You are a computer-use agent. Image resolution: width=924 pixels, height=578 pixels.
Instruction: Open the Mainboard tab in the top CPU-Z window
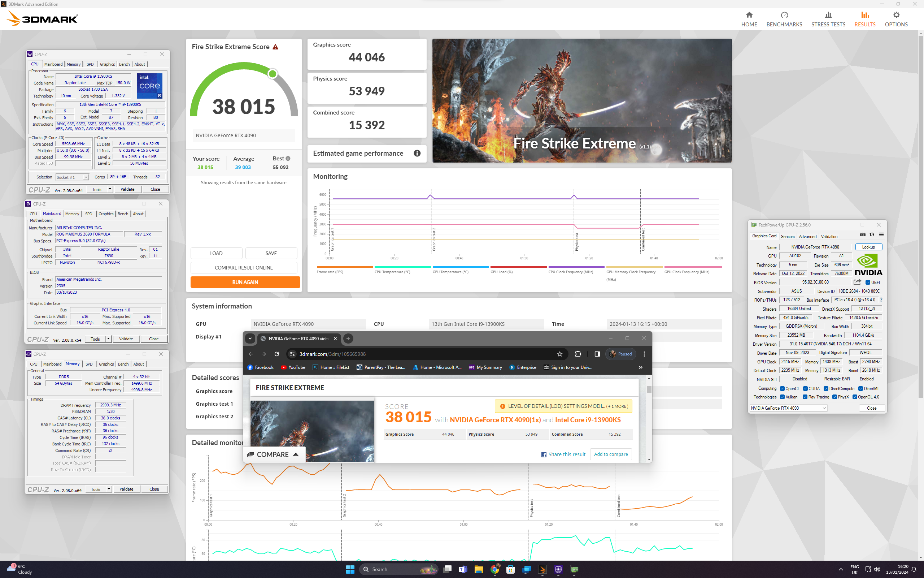(x=53, y=64)
